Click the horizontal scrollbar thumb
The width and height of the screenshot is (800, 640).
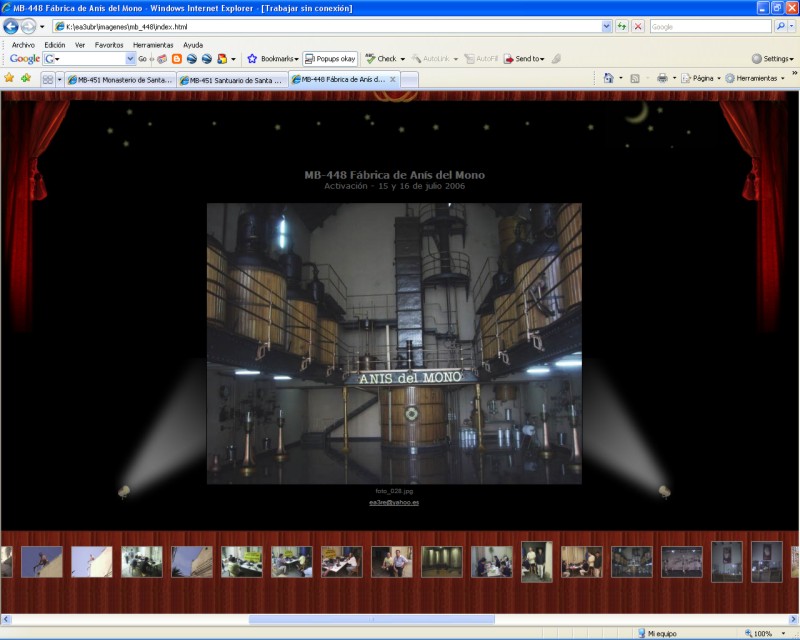coord(371,619)
